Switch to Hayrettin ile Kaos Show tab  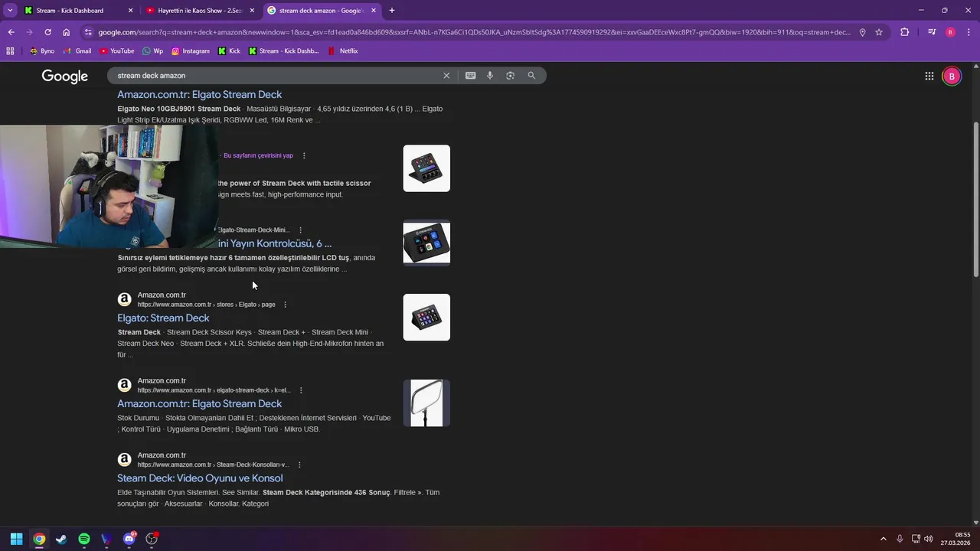[x=201, y=11]
